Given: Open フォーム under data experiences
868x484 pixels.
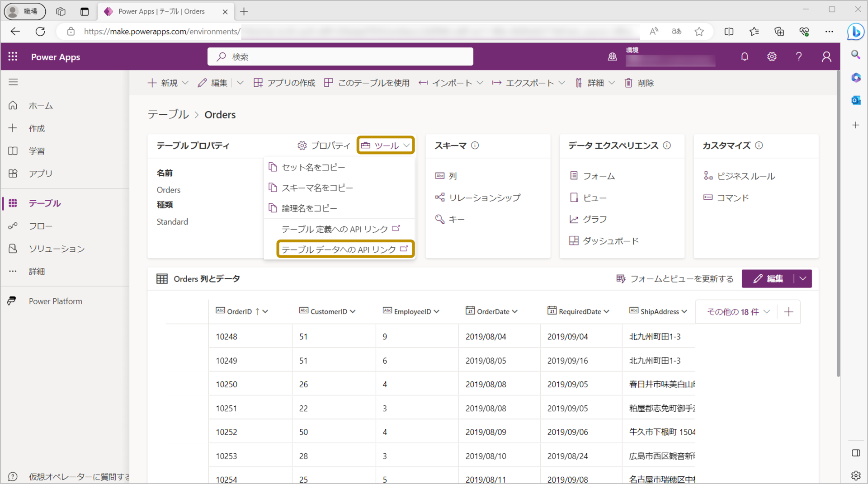Looking at the screenshot, I should [x=592, y=176].
